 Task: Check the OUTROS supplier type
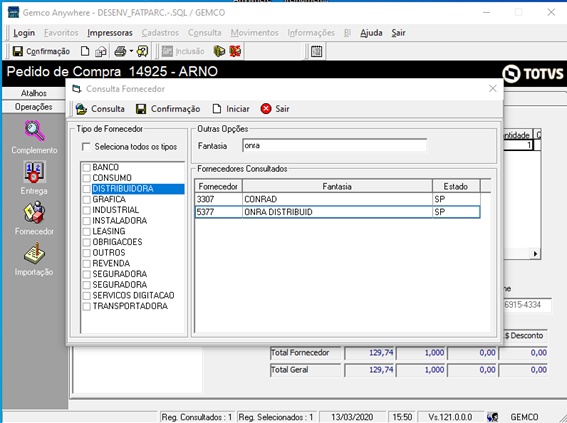tap(86, 253)
